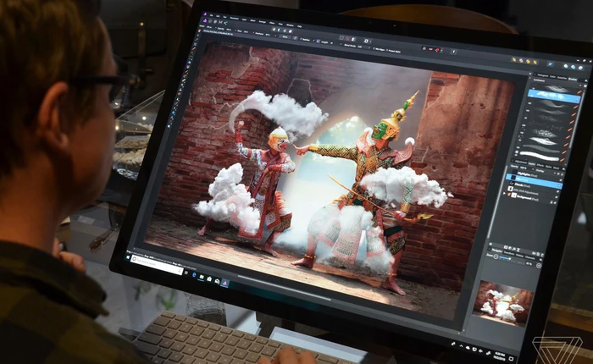Image resolution: width=593 pixels, height=364 pixels.
Task: Open the Window menu
Action: coord(290,25)
